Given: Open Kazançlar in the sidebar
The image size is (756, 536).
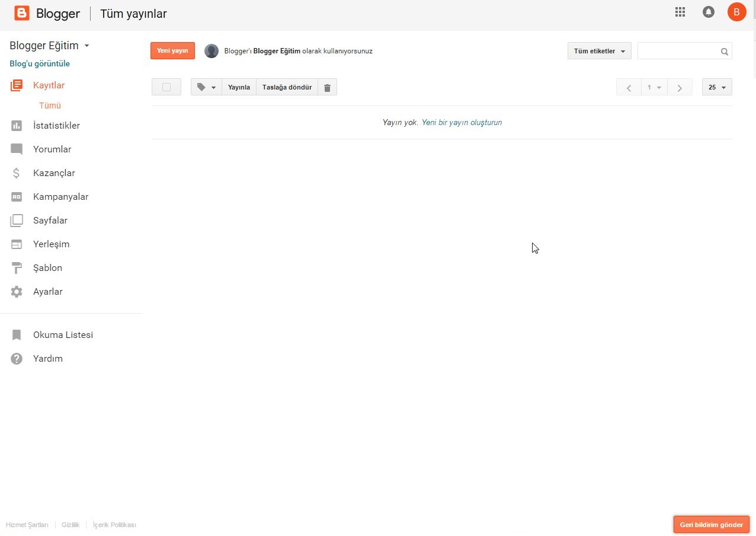Looking at the screenshot, I should pos(54,173).
